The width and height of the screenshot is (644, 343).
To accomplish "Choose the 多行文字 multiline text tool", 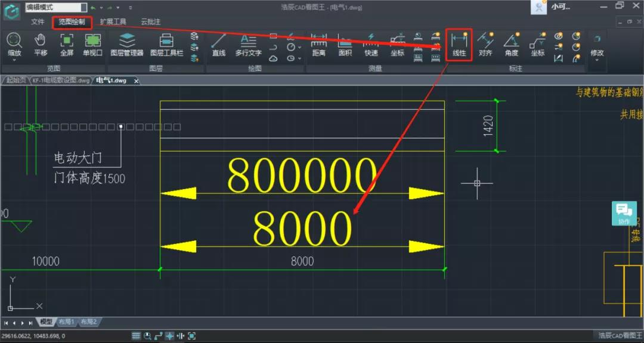I will coord(248,44).
